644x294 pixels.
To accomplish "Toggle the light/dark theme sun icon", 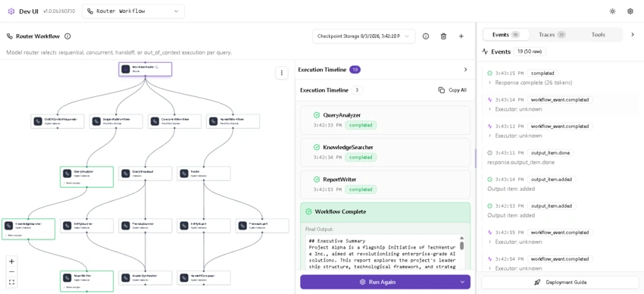I will tap(612, 11).
